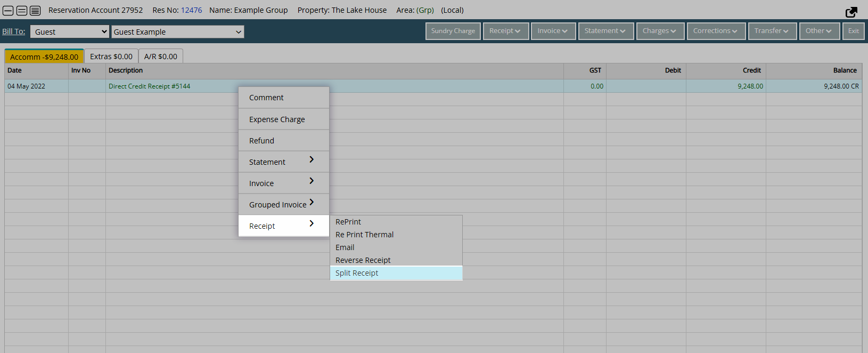Select Expense Charge in the context menu

(x=284, y=119)
